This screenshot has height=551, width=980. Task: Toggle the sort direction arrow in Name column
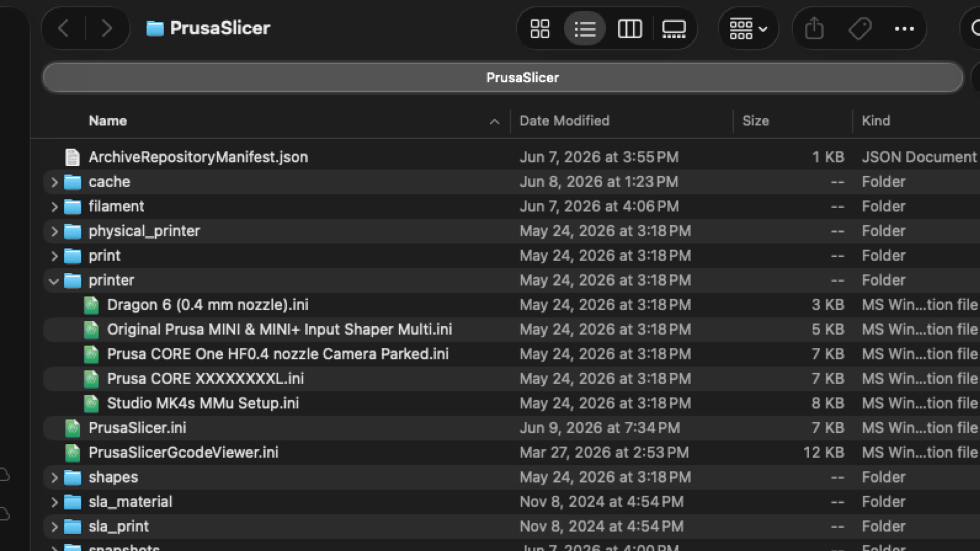point(494,121)
